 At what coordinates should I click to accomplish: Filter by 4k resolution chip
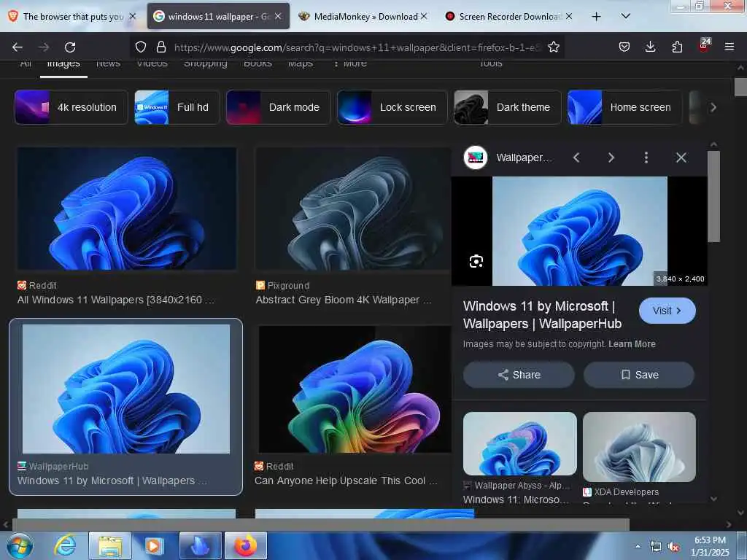(x=71, y=107)
